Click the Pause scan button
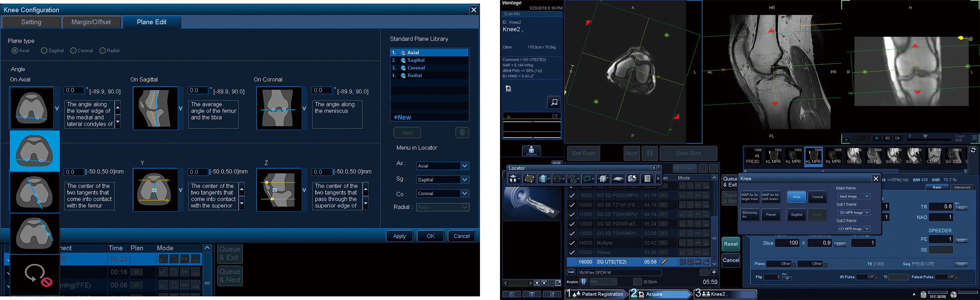Viewport: 980px width, 300px height. (x=650, y=153)
